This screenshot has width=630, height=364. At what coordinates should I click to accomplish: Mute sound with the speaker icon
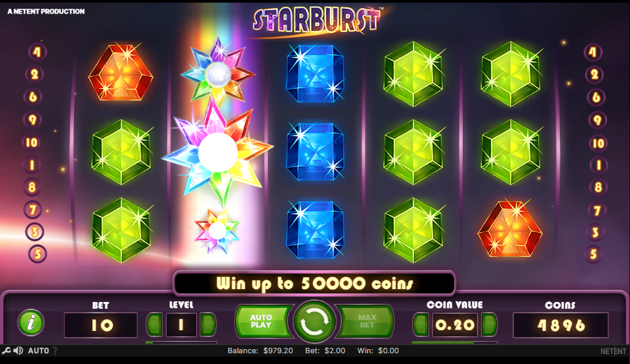[18, 351]
